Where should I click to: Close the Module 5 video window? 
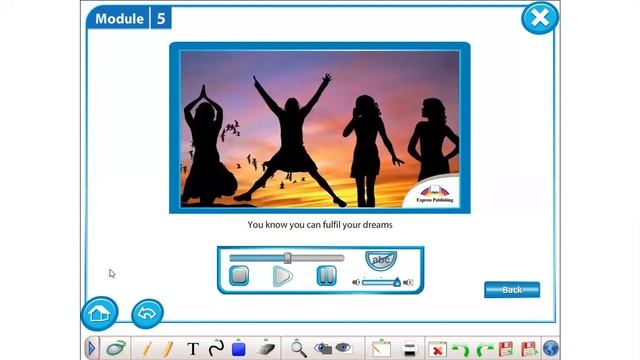tap(540, 18)
